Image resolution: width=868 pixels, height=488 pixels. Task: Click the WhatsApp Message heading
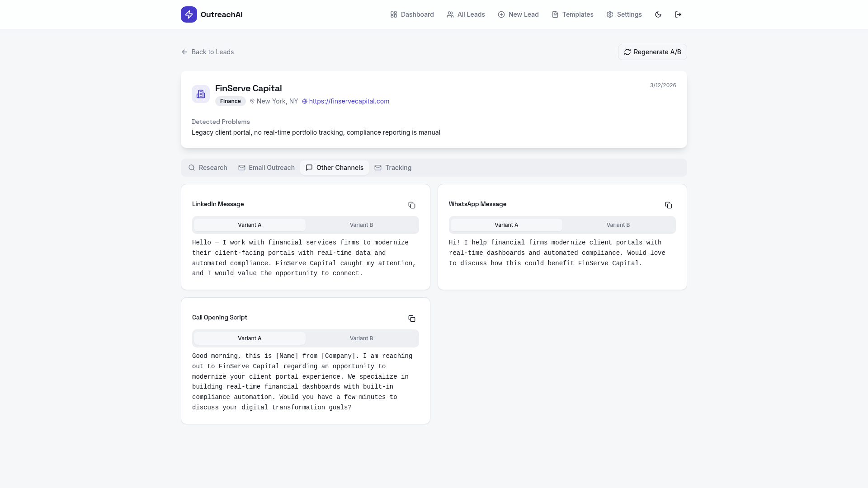(477, 204)
